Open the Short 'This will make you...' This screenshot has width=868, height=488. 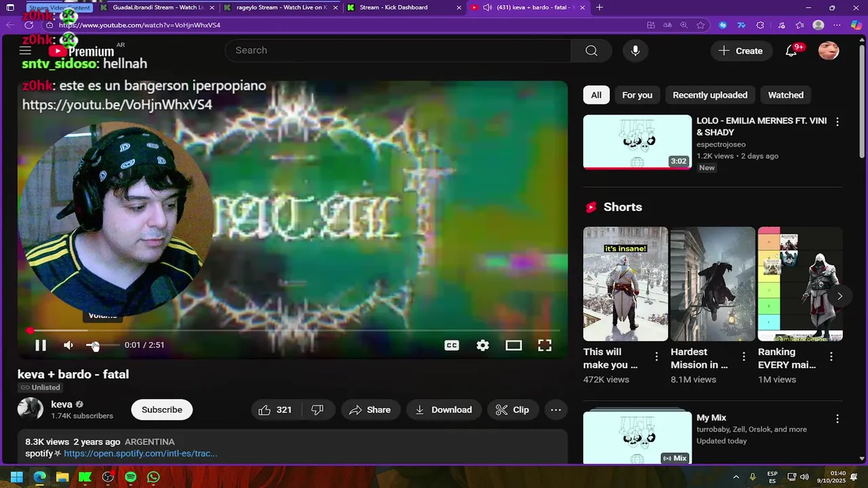(625, 284)
